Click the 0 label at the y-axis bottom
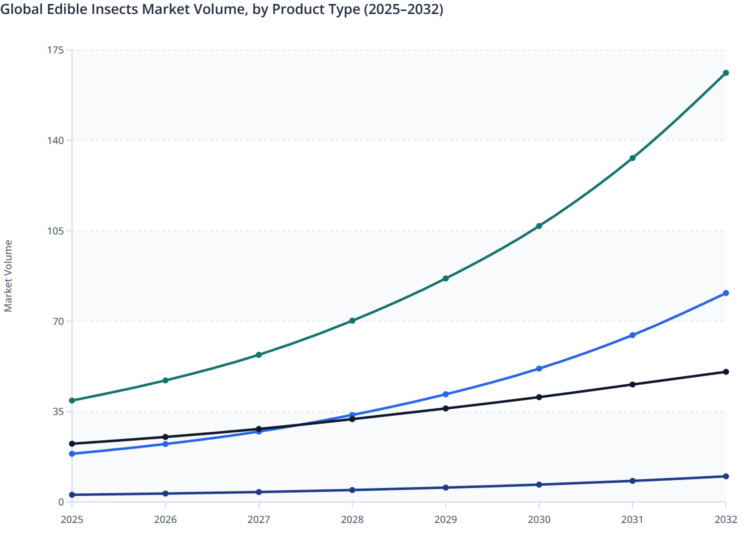This screenshot has height=560, width=754. (61, 502)
